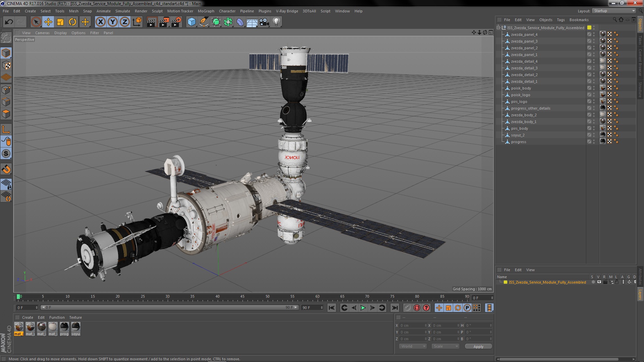This screenshot has width=644, height=362.
Task: Select the Live Selection tool
Action: click(36, 22)
